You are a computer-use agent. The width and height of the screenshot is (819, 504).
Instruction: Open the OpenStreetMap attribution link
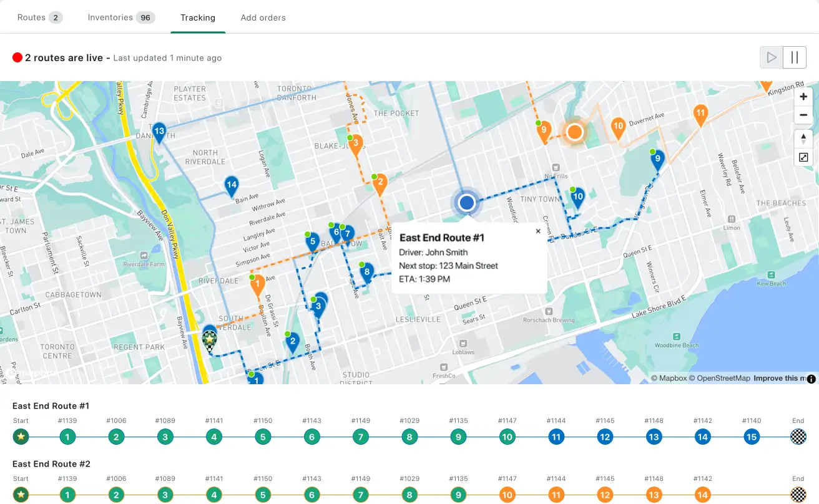pyautogui.click(x=720, y=378)
